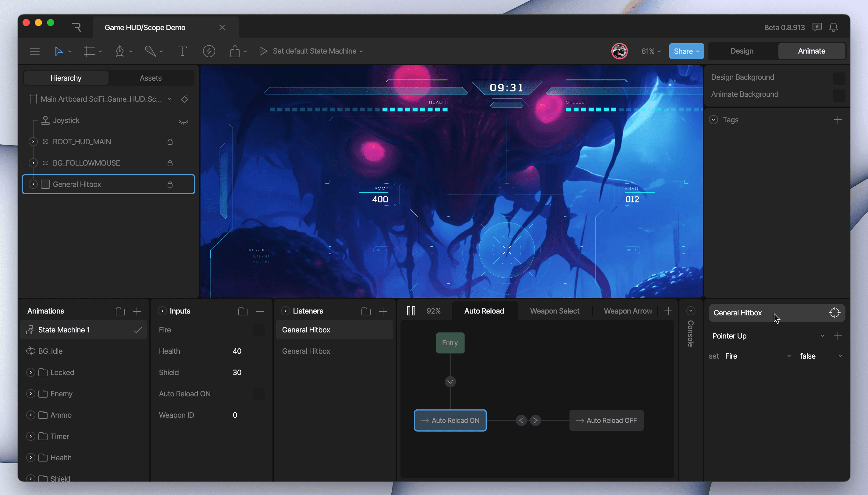Click the target picker beside General Hitbox
The width and height of the screenshot is (868, 495).
pyautogui.click(x=834, y=312)
